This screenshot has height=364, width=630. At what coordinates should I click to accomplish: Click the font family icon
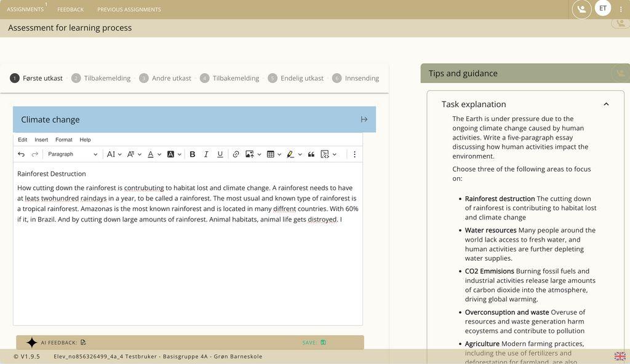pos(130,154)
